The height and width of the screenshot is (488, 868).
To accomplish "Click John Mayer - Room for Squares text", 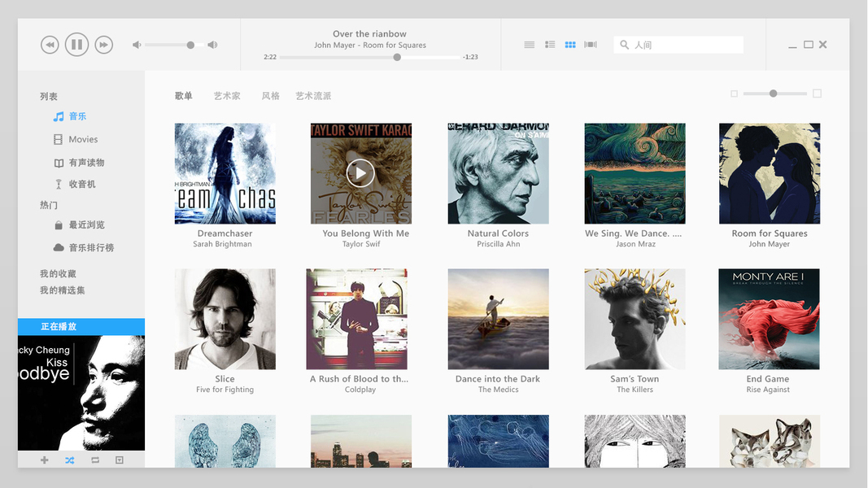I will [x=370, y=46].
